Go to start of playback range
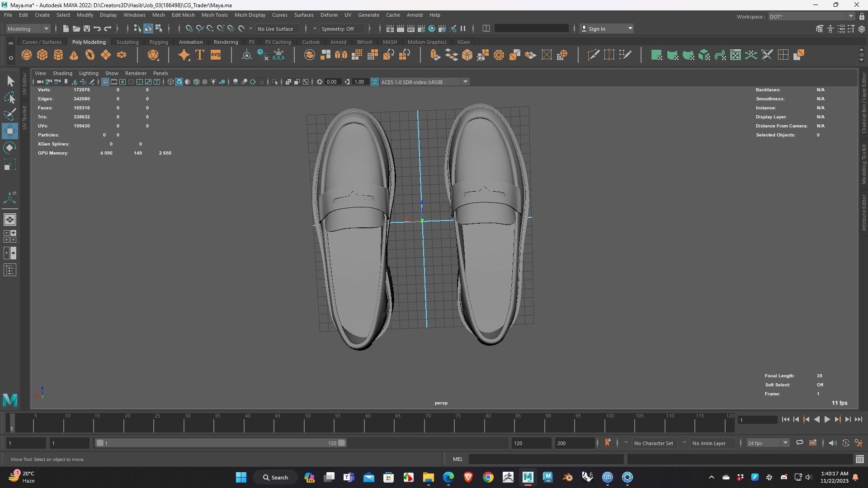 click(785, 420)
